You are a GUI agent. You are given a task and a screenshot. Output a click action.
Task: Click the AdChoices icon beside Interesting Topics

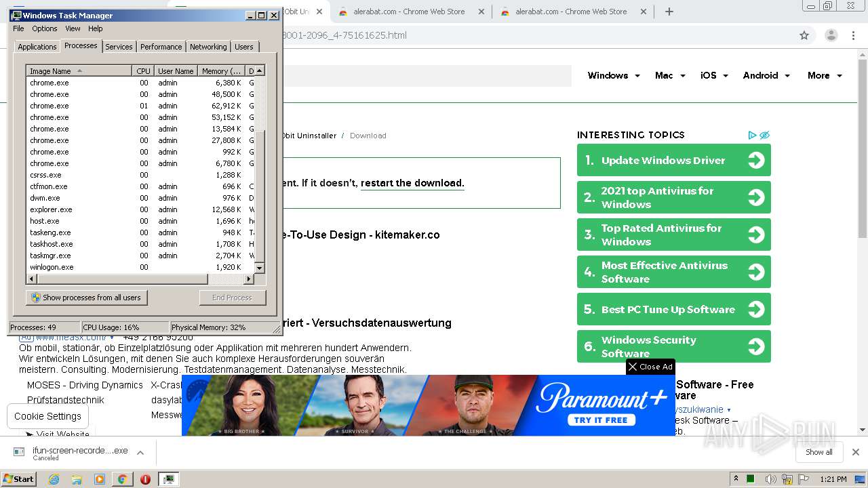click(x=752, y=135)
